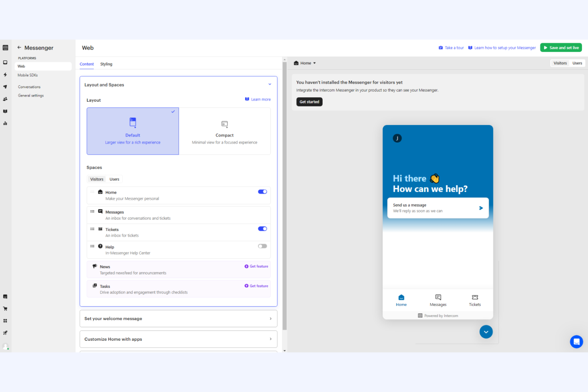Open the Home dropdown in the preview panel
The image size is (588, 392).
click(304, 63)
